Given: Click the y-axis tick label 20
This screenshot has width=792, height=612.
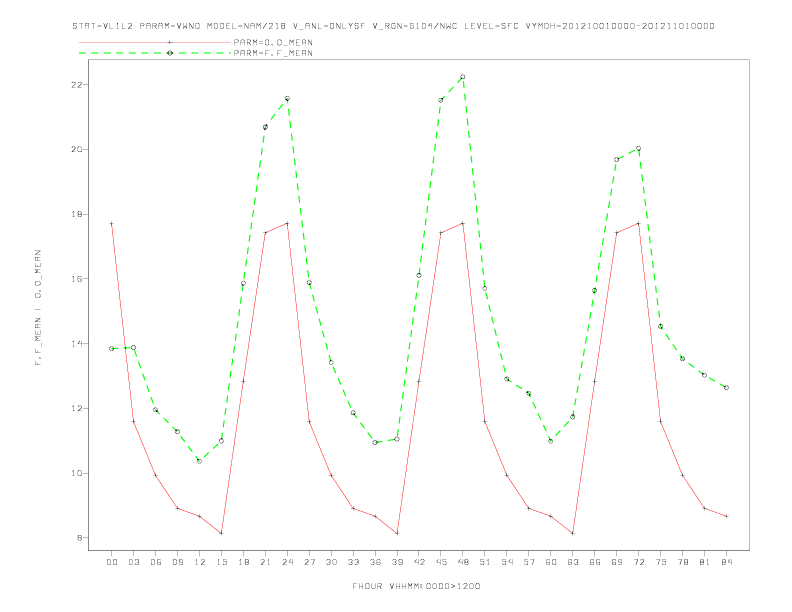Looking at the screenshot, I should pos(77,149).
